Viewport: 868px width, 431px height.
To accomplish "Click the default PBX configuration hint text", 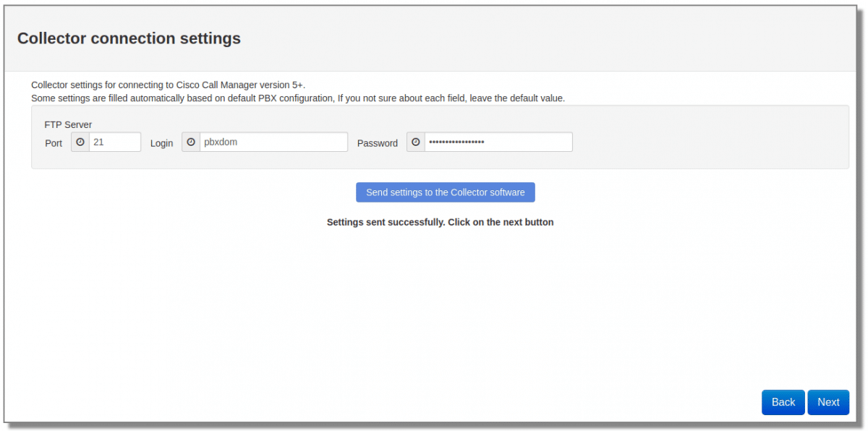I will click(x=297, y=98).
